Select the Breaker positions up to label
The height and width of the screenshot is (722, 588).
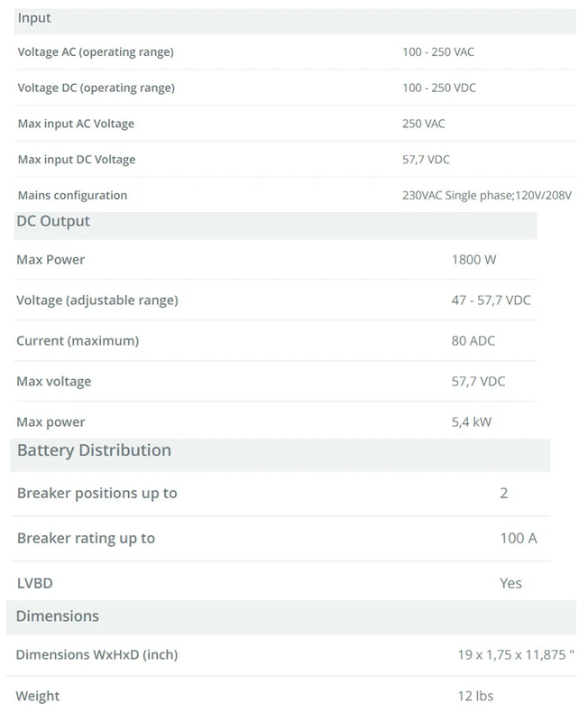tap(97, 493)
